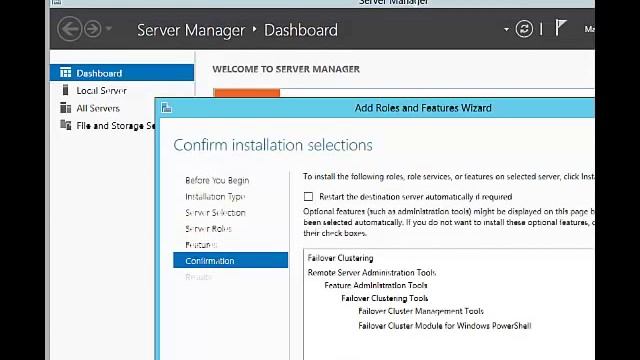Click the wizard title bar icon

(167, 108)
